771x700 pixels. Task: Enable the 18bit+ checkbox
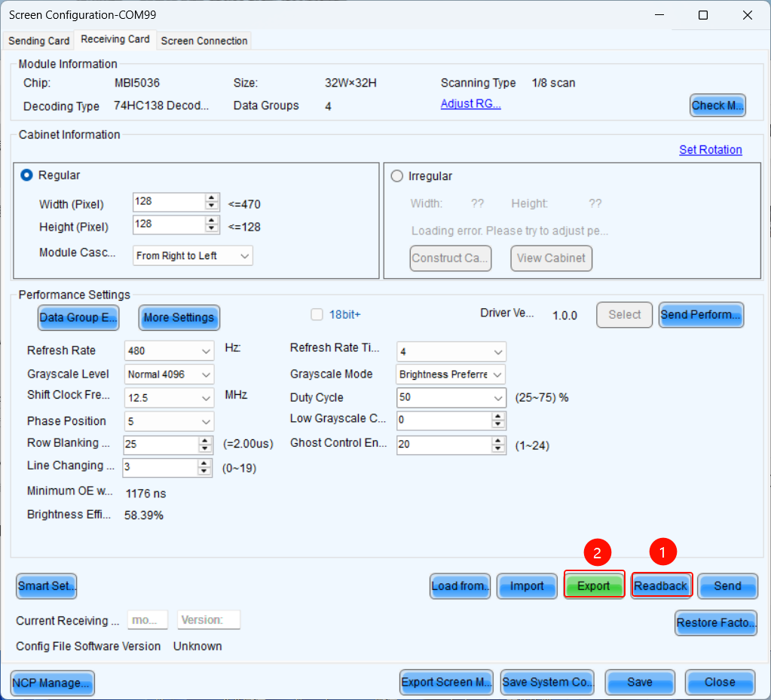point(317,315)
